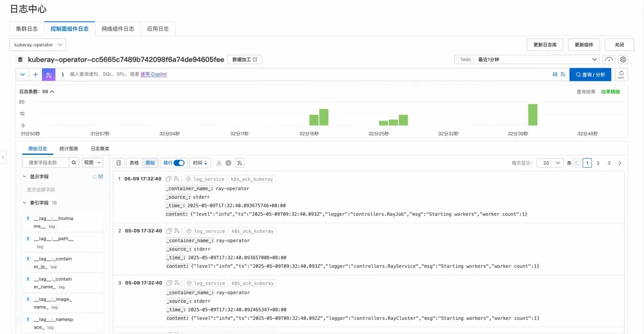Click the 搜索字段名称 search field
The image size is (644, 334).
coord(46,163)
